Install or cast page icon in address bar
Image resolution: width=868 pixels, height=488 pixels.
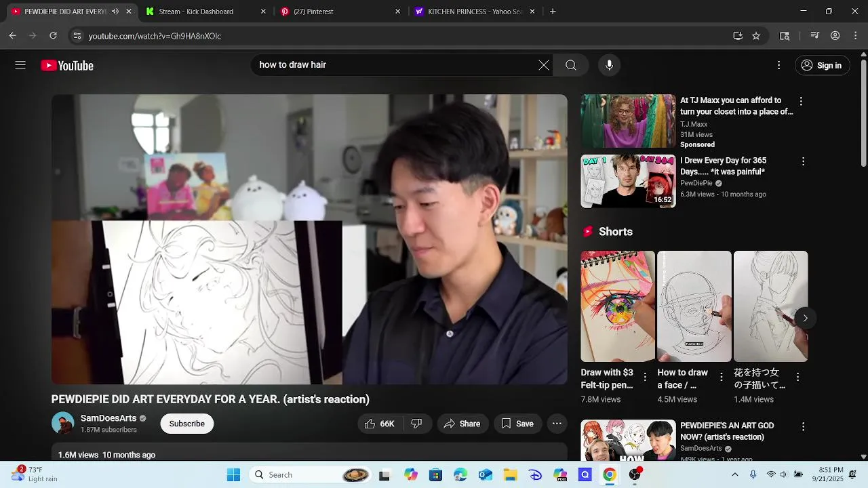point(738,36)
